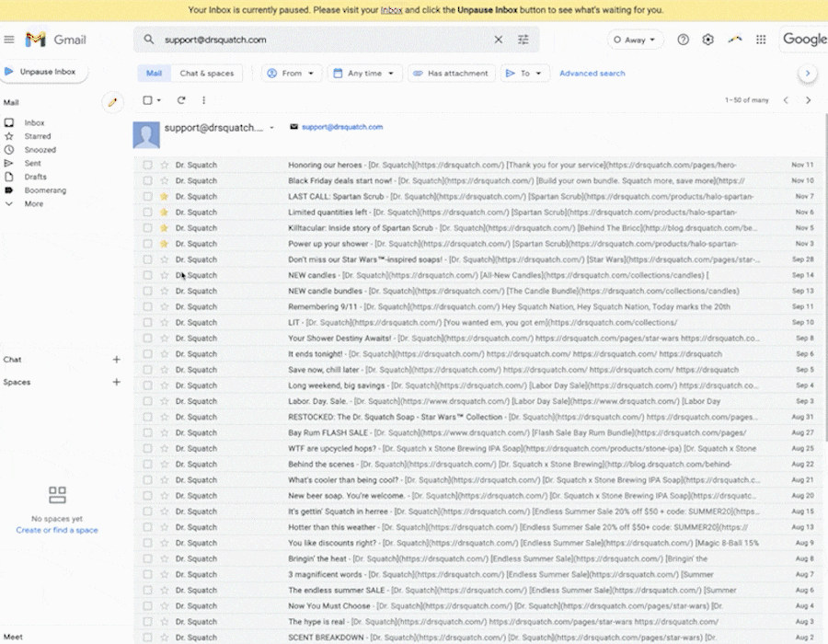Open the To filter dropdown

[x=523, y=74]
